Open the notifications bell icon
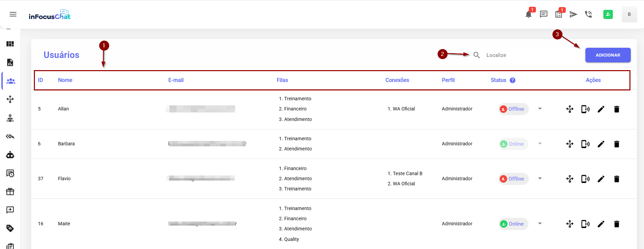 [x=528, y=14]
